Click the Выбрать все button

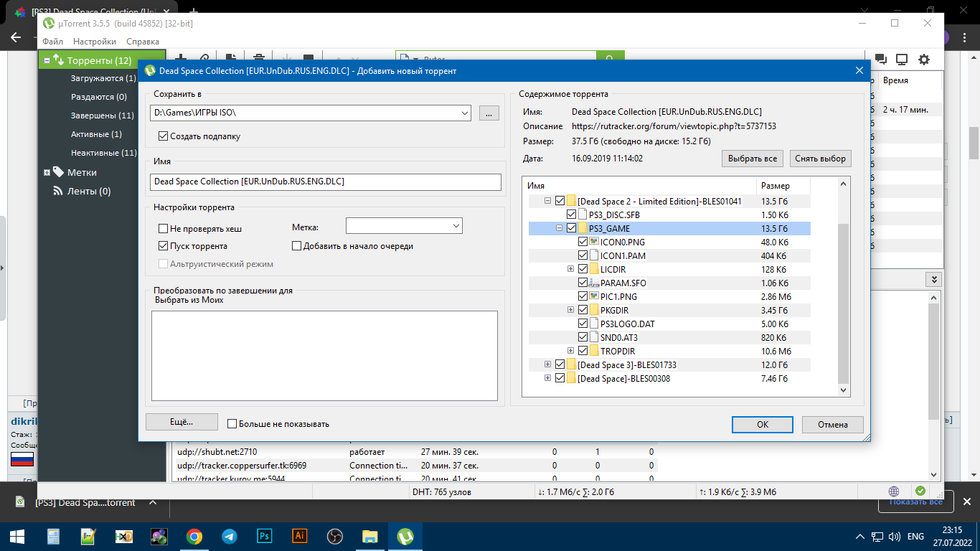[x=752, y=159]
